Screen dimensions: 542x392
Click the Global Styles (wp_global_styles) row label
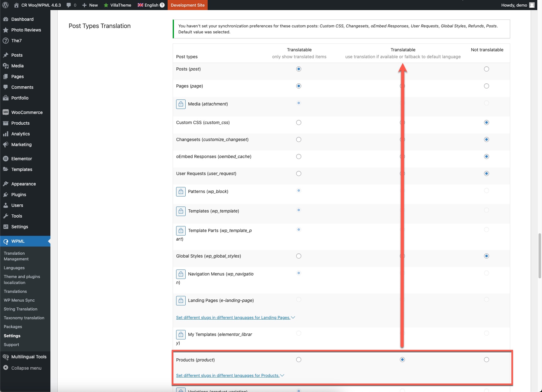[209, 256]
